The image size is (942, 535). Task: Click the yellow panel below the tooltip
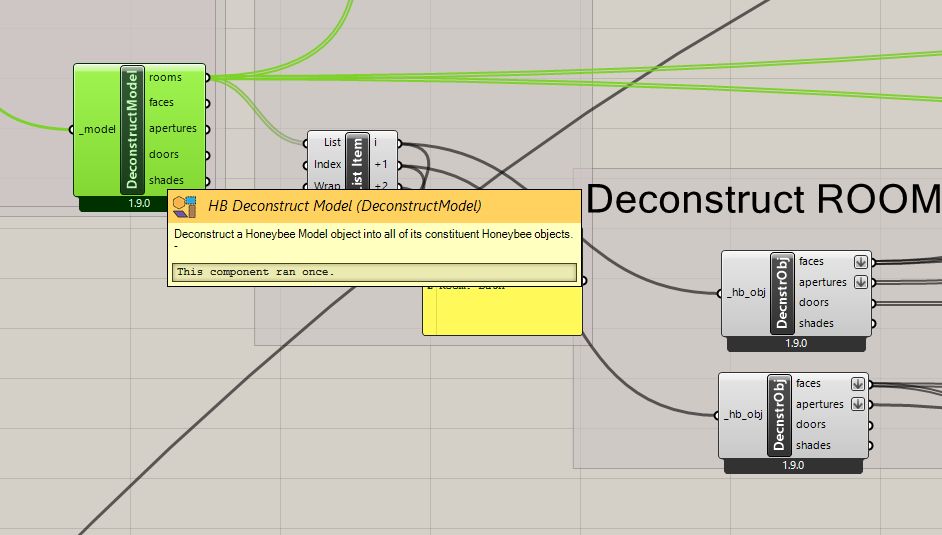tap(502, 312)
